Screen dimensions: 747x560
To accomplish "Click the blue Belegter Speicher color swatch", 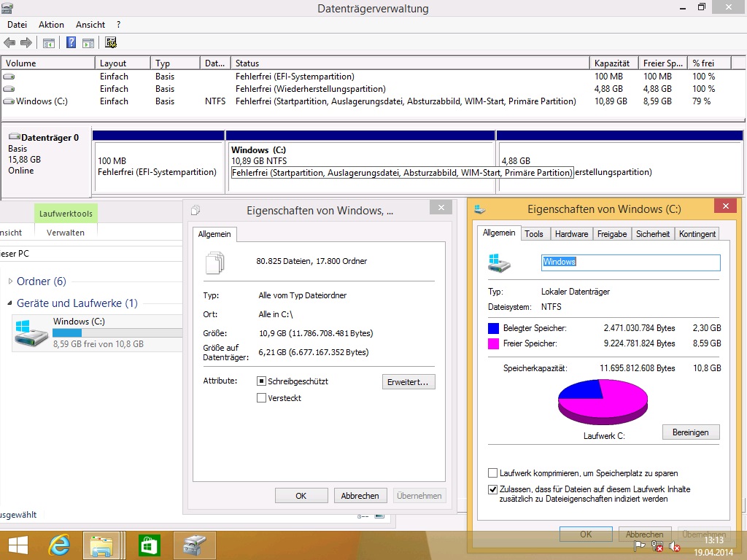I will [x=494, y=328].
